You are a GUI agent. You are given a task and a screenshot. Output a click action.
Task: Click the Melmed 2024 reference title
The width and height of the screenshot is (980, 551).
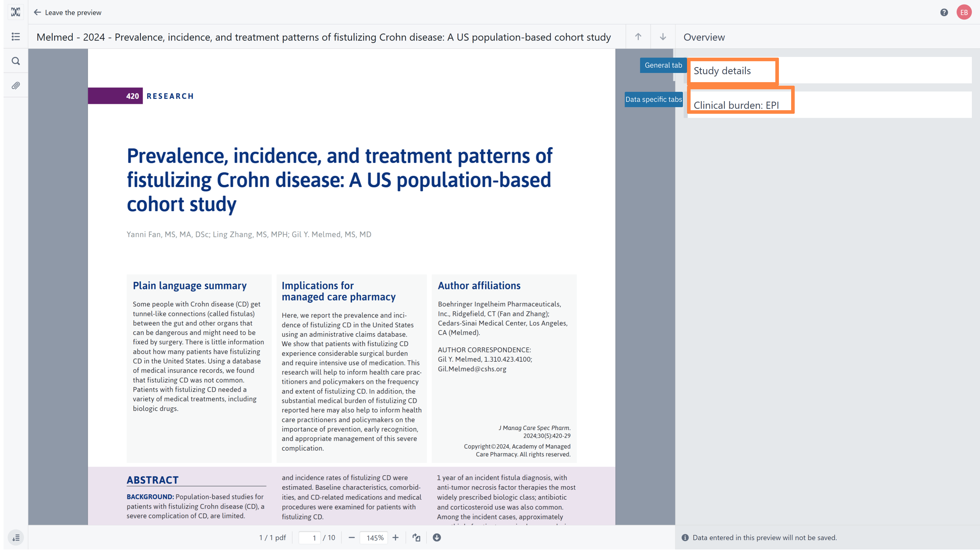[x=323, y=37]
